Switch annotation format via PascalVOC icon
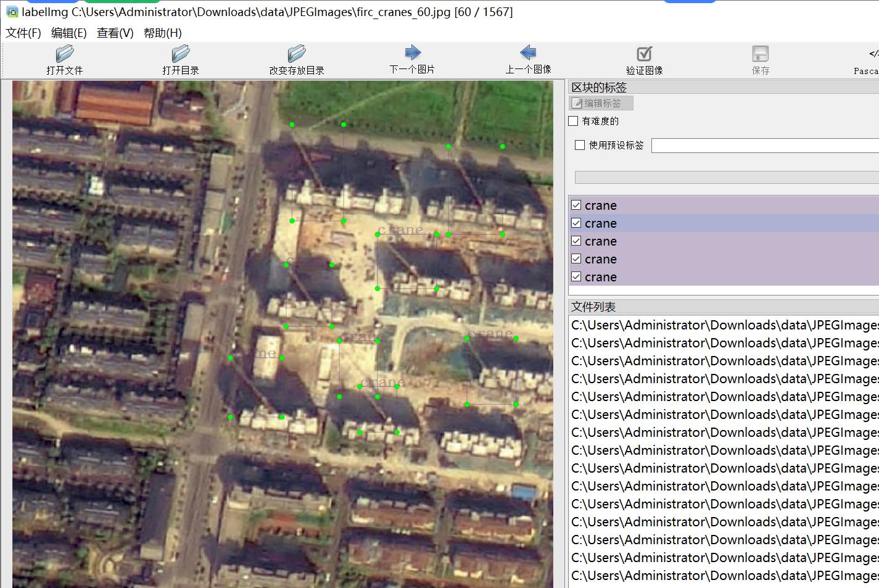Screen dimensions: 879x588 point(873,54)
